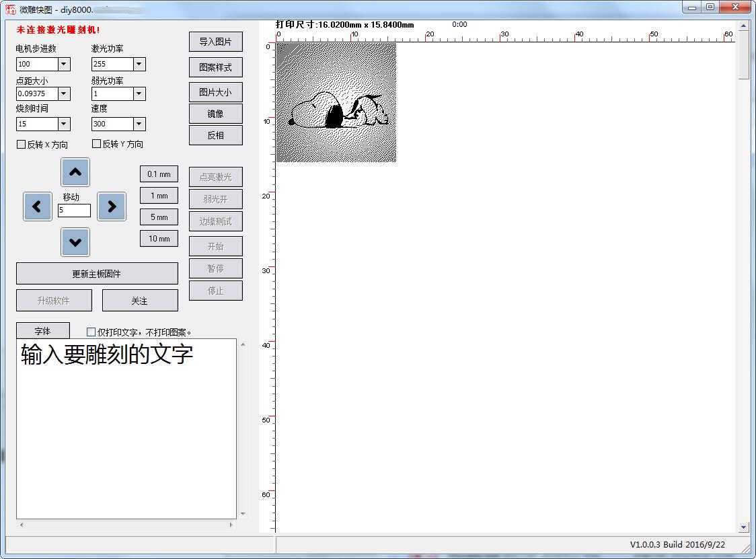Click the move down arrow button
This screenshot has height=559, width=756.
click(x=75, y=242)
